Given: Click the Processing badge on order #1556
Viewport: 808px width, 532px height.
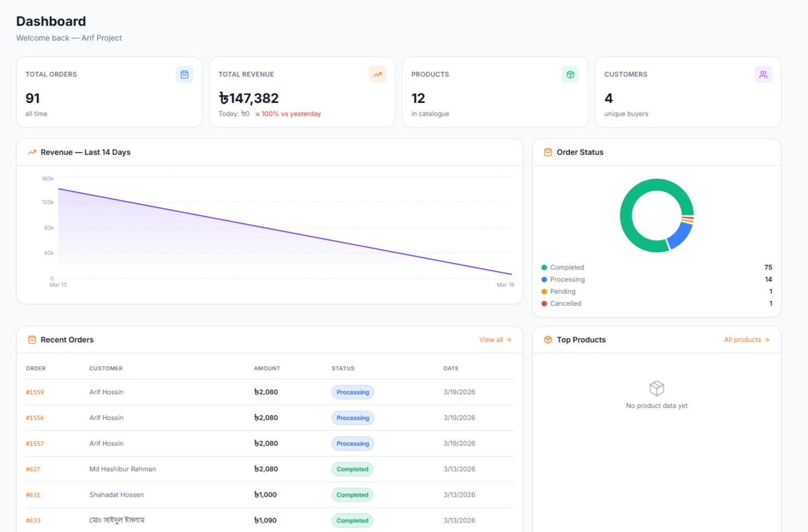Looking at the screenshot, I should pyautogui.click(x=353, y=418).
